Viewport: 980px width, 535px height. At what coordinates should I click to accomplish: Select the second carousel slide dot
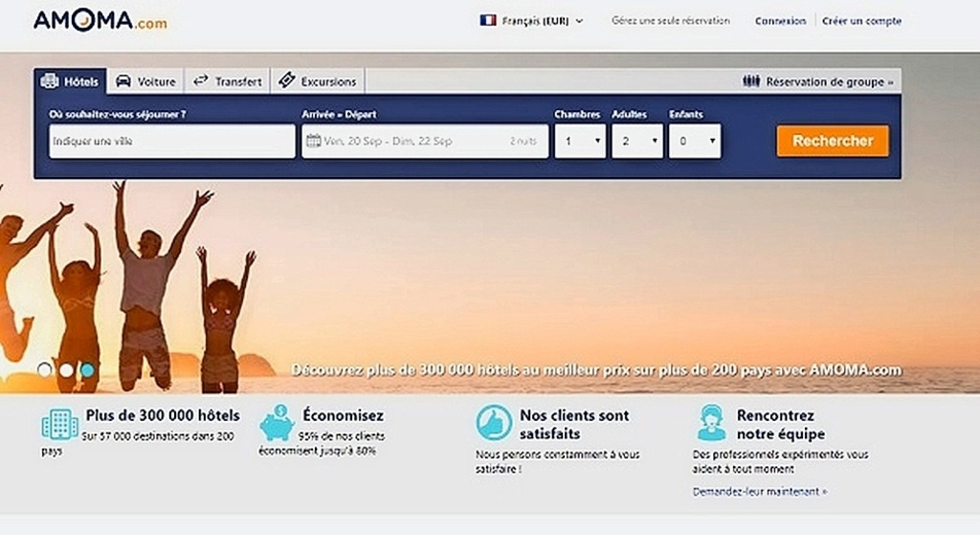[66, 369]
